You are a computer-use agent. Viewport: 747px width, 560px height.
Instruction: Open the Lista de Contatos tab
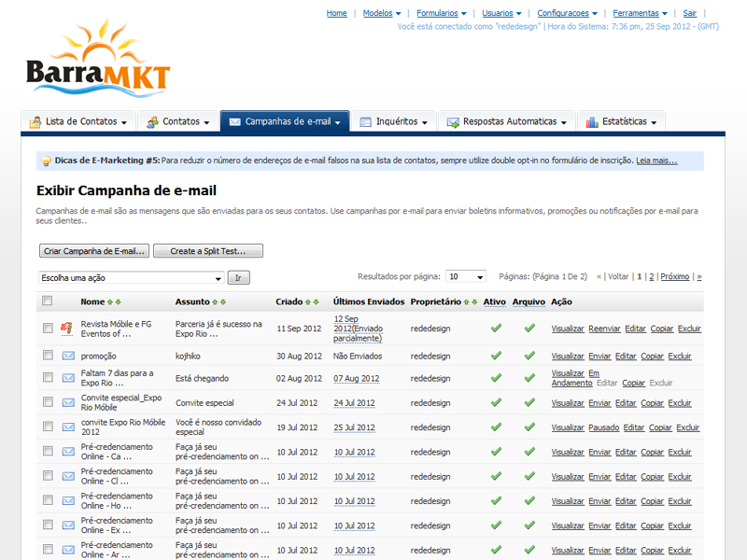78,121
